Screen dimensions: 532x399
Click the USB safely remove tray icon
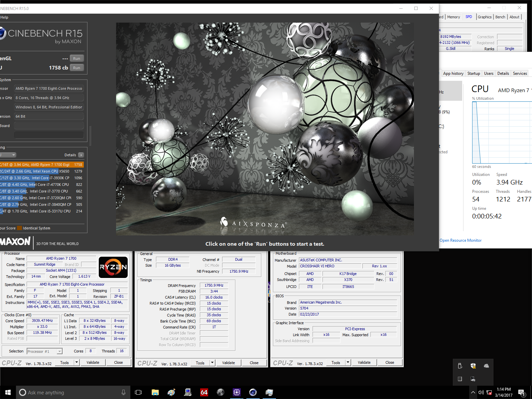pyautogui.click(x=460, y=366)
